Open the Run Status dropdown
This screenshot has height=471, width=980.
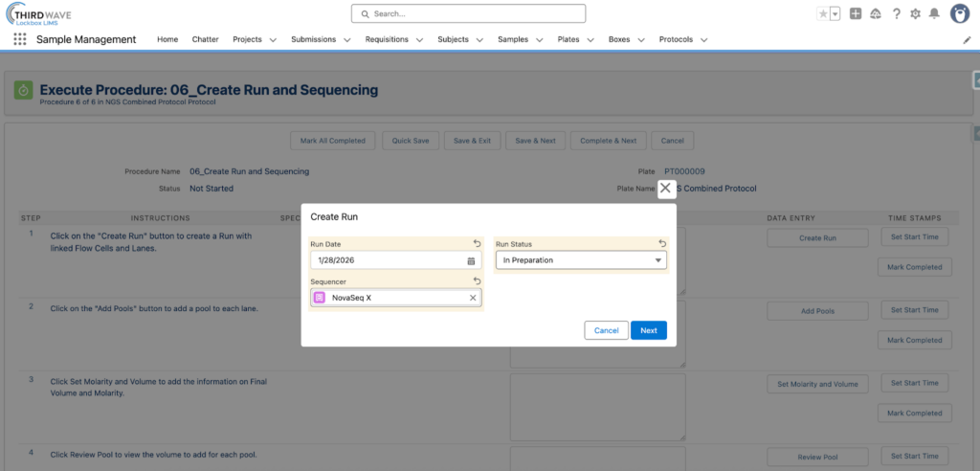click(581, 260)
